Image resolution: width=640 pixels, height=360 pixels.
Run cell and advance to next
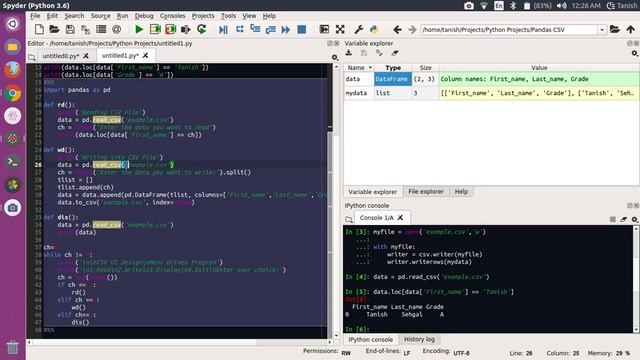coord(170,29)
